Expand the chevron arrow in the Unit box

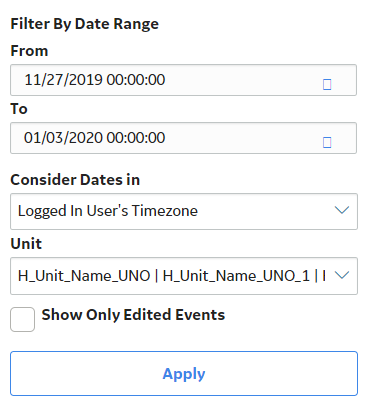point(342,275)
